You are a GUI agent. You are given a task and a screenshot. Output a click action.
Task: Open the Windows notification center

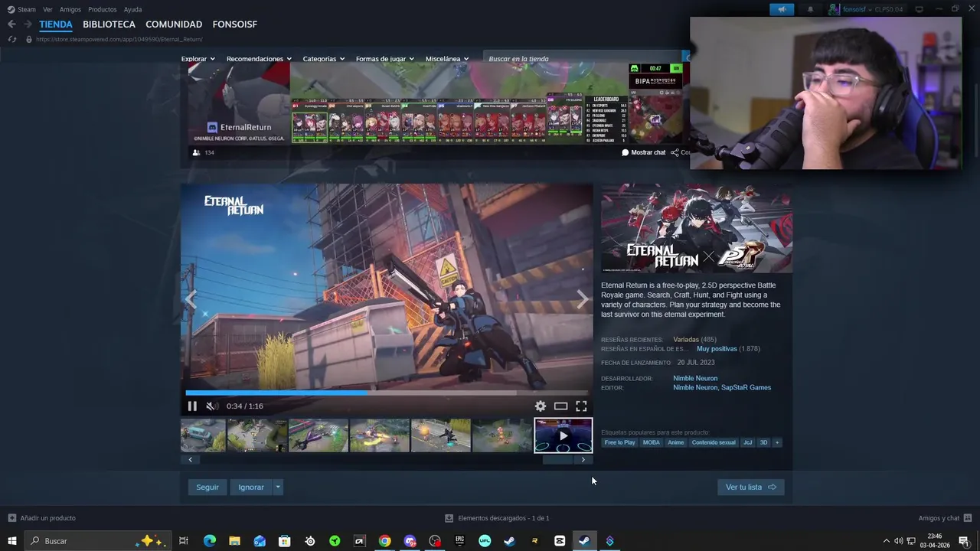coord(964,541)
